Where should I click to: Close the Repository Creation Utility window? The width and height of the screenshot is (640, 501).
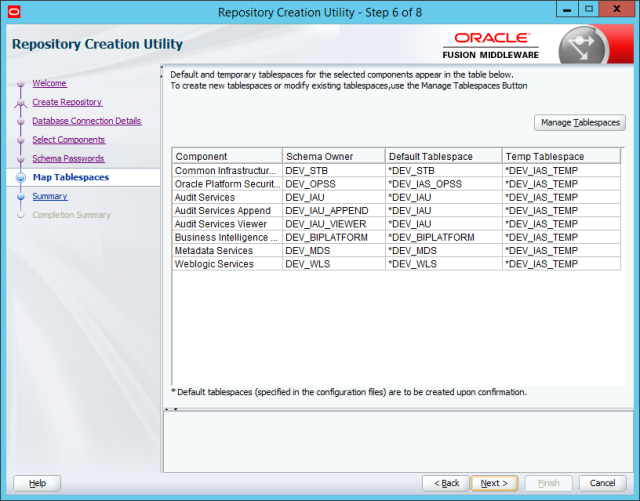[x=616, y=10]
